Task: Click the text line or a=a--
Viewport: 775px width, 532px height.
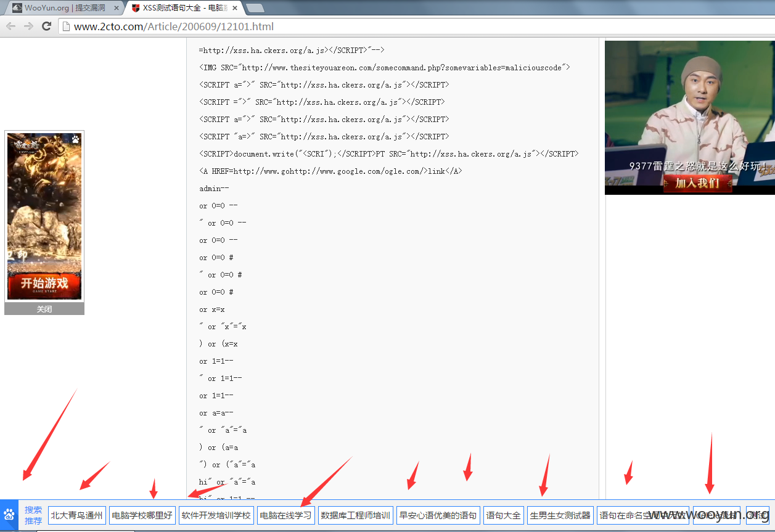Action: point(216,413)
